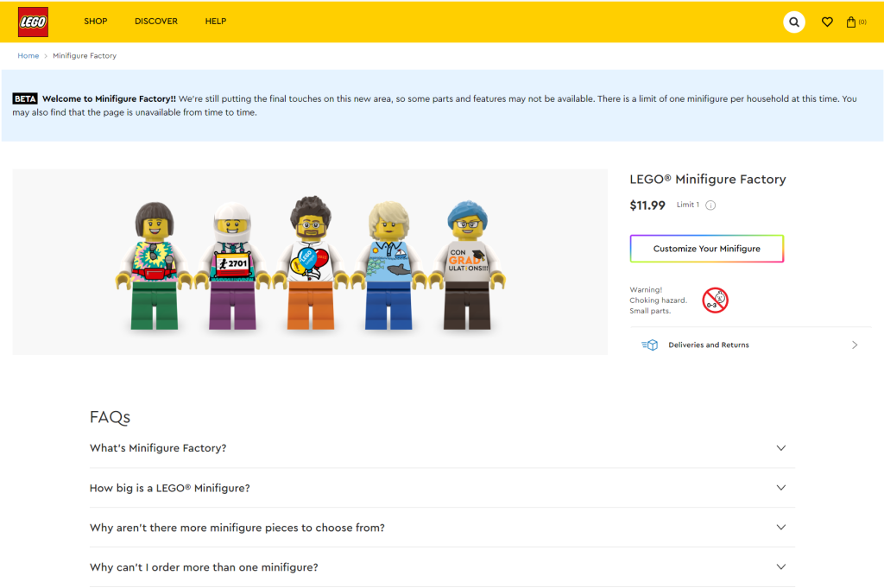884x588 pixels.
Task: Click the LEGO Minifigure Factory product title
Action: (708, 180)
